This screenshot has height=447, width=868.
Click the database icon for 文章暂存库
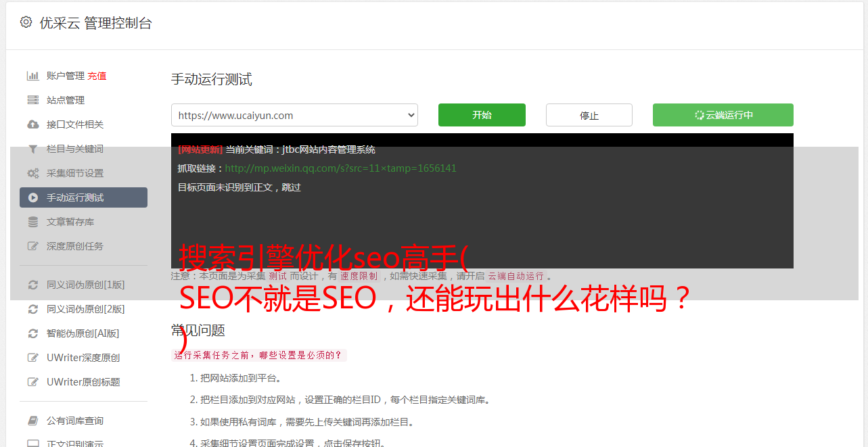point(32,222)
